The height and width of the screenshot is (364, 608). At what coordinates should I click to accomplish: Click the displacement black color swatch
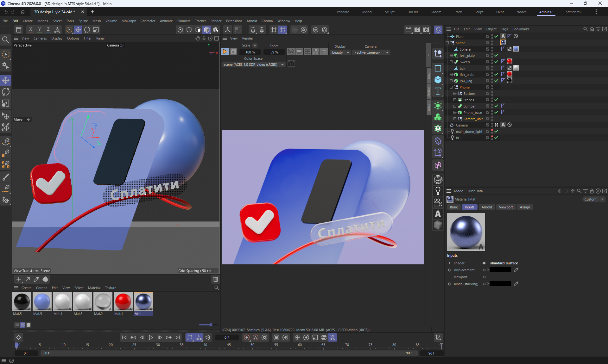[x=500, y=270]
